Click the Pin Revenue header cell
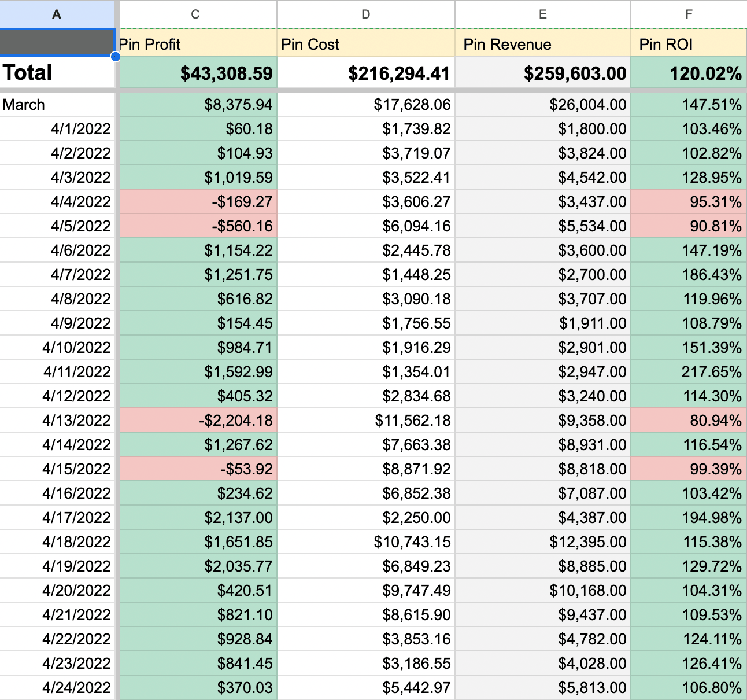The height and width of the screenshot is (700, 747). pos(542,45)
